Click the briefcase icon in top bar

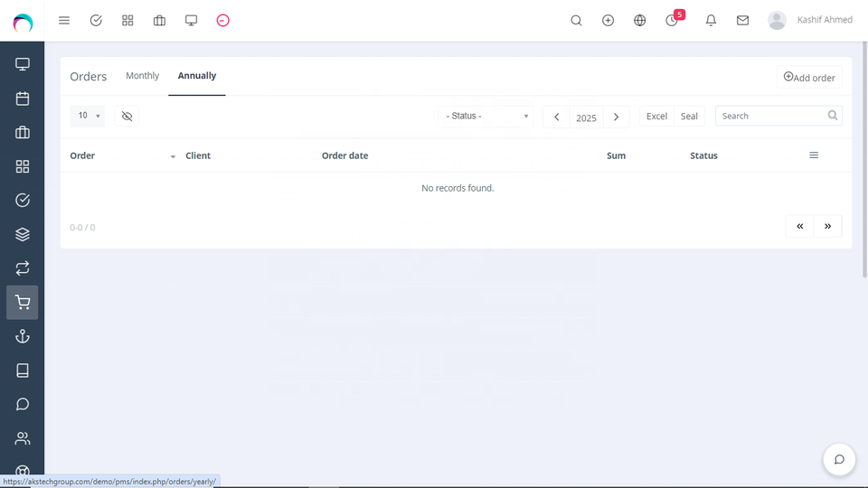[159, 21]
